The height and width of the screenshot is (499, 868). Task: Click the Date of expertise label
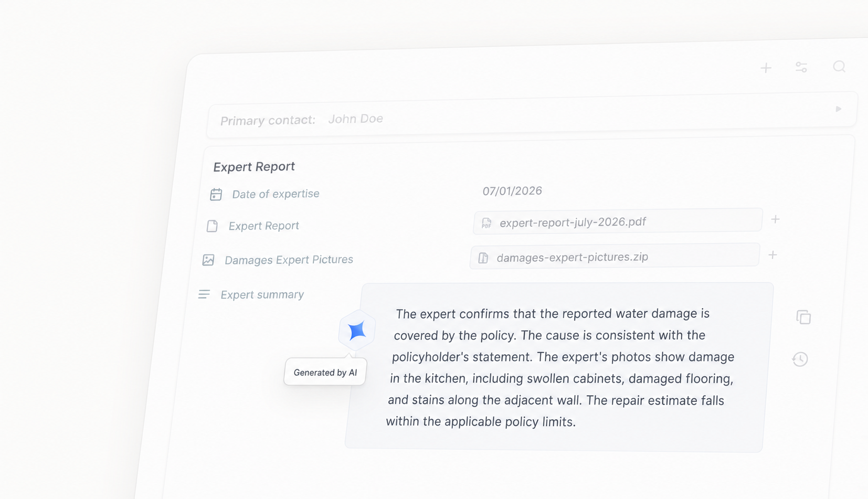[x=276, y=194]
